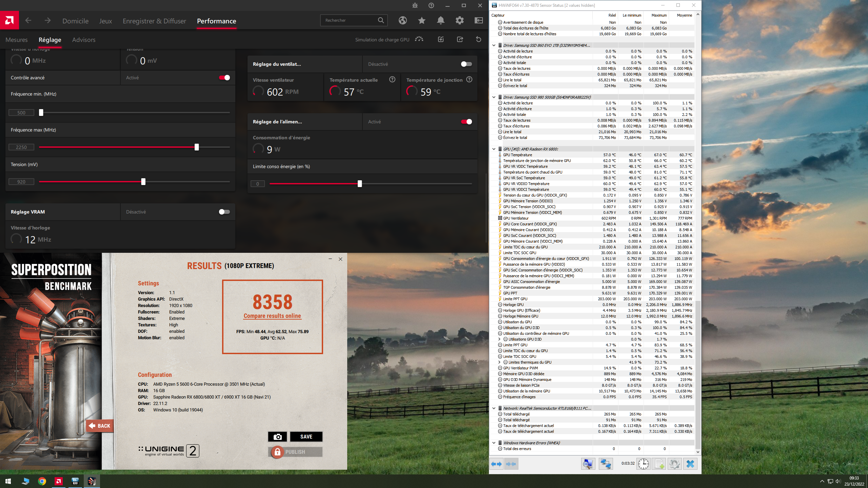This screenshot has width=868, height=488.
Task: Click the Fréquence max slider handle
Action: (x=197, y=147)
